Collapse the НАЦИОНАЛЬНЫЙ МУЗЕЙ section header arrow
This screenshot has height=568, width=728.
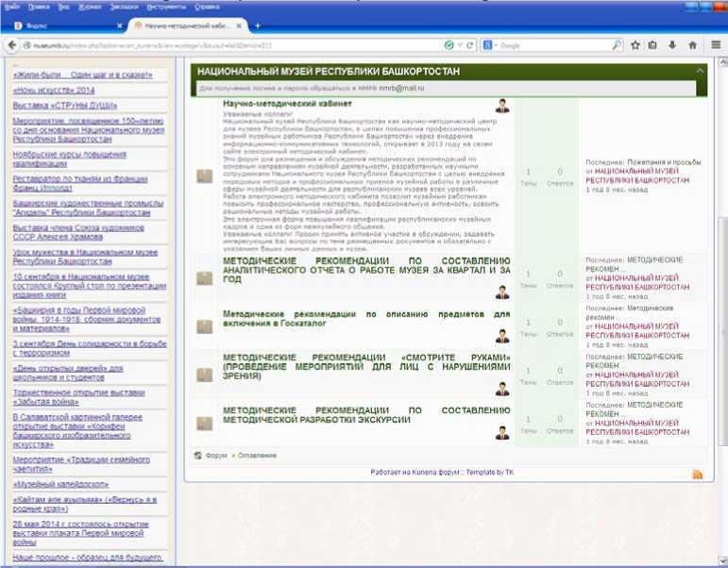point(700,71)
